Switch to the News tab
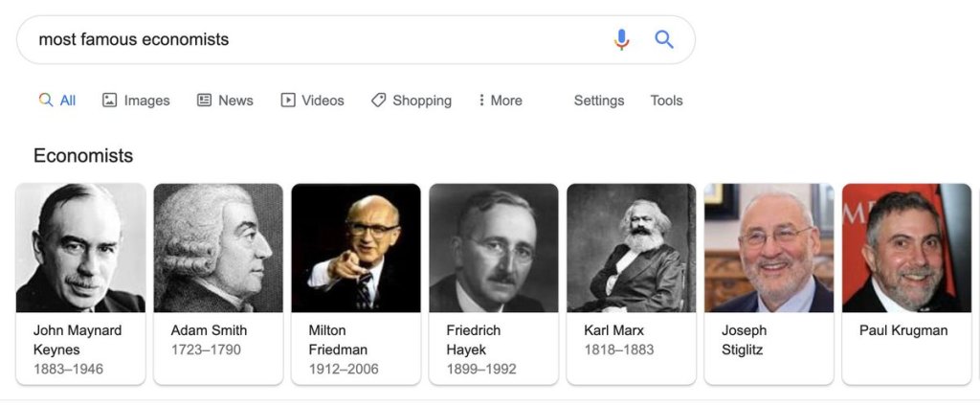Viewport: 980px width, 406px height. tap(225, 101)
